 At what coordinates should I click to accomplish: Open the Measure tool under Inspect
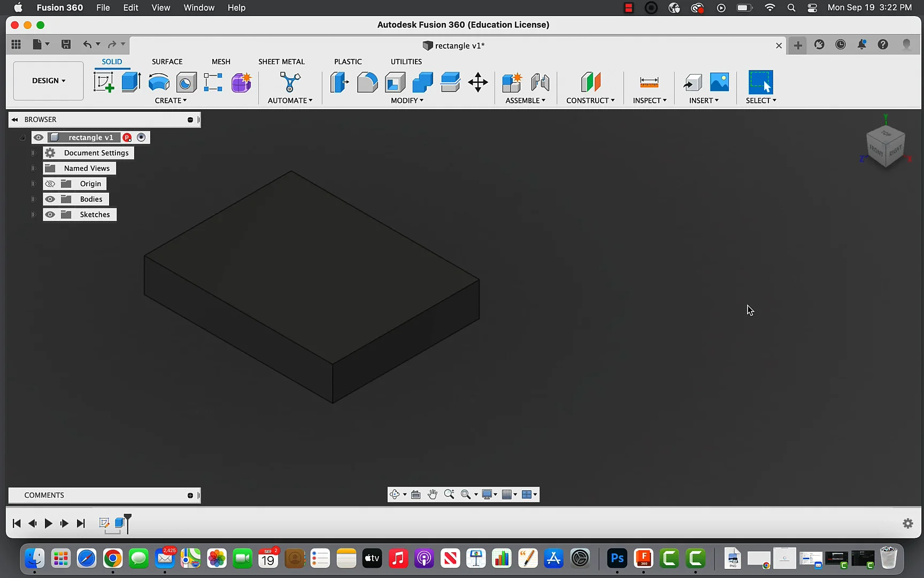click(649, 82)
